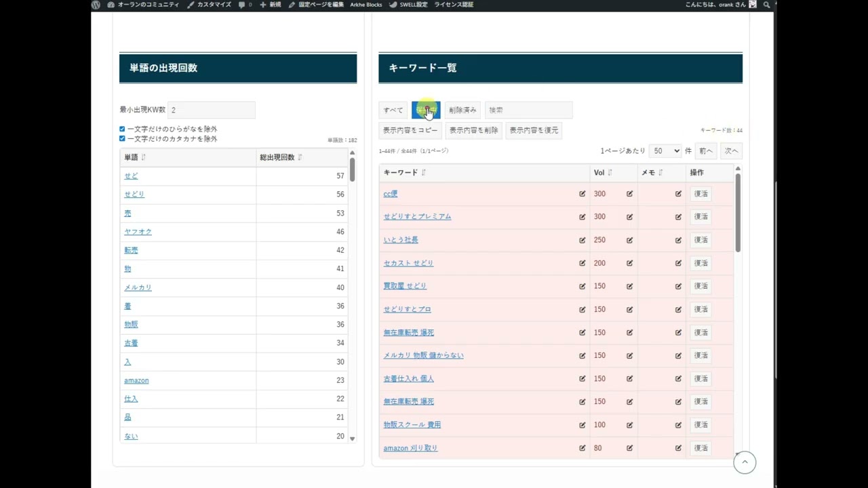Sort by 単語 column sort icon

point(143,157)
